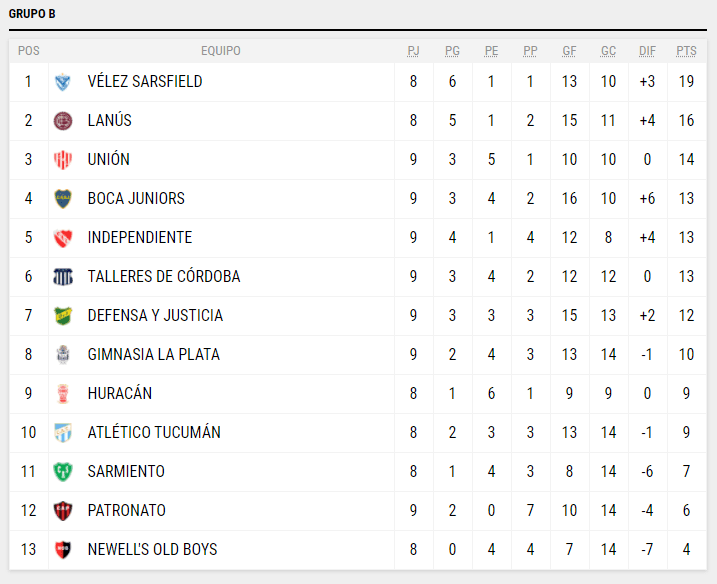Image resolution: width=717 pixels, height=584 pixels.
Task: Click the GF goals column header
Action: [x=569, y=51]
